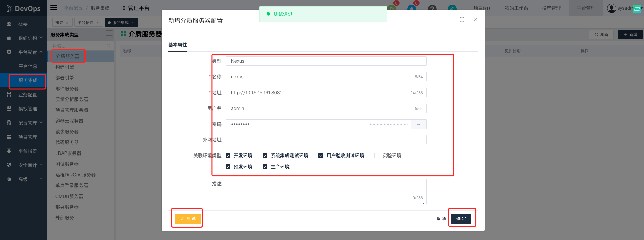Collapse the 平台配置 sidebar menu
This screenshot has height=240, width=644.
click(41, 52)
